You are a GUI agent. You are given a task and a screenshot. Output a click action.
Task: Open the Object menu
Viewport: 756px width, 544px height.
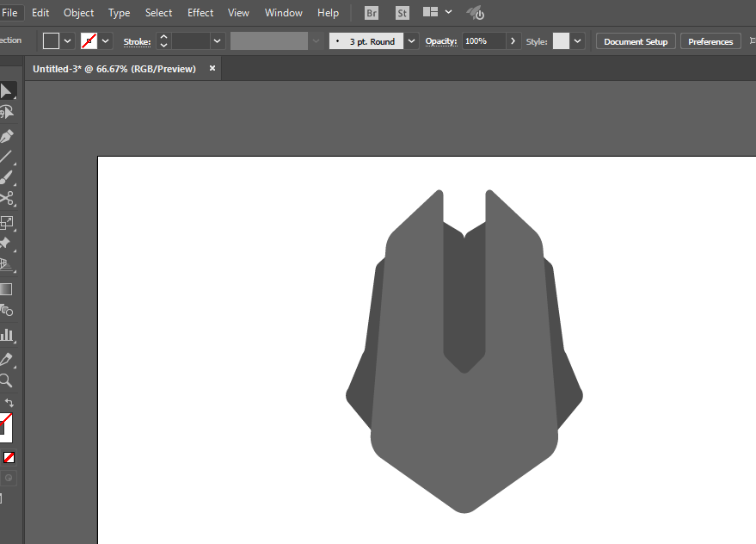point(79,13)
